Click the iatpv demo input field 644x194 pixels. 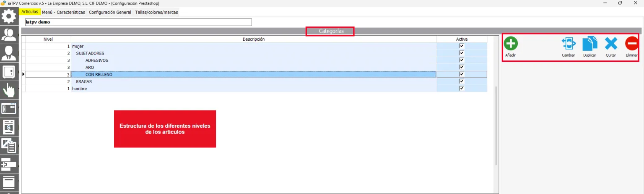[138, 22]
